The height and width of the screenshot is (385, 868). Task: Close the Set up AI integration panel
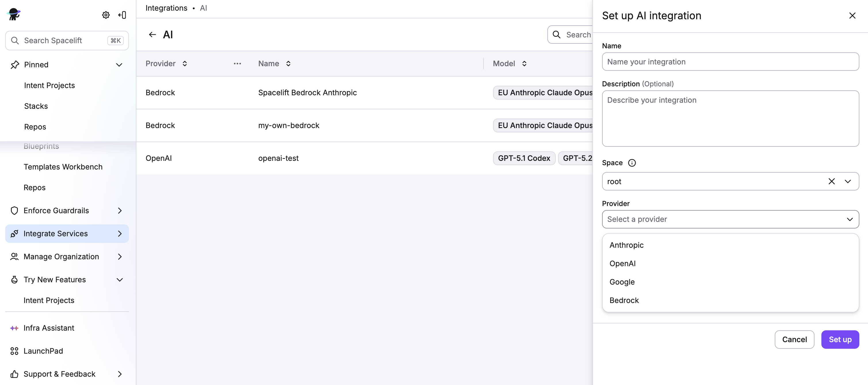click(852, 16)
